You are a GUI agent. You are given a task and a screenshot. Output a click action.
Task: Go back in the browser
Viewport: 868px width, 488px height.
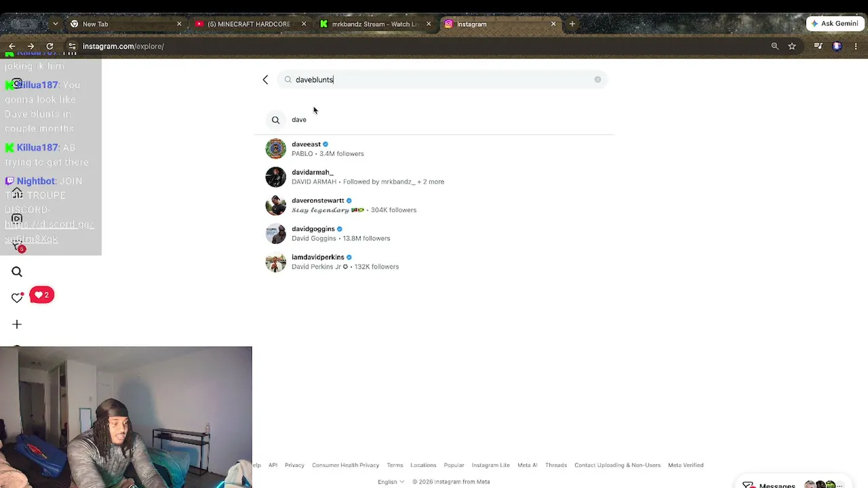point(12,46)
